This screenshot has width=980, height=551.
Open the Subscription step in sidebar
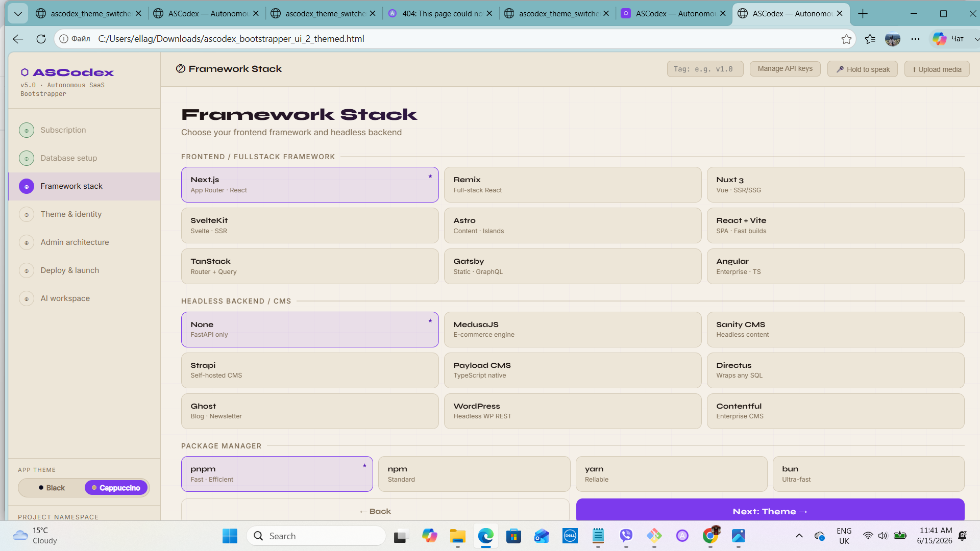(x=84, y=130)
